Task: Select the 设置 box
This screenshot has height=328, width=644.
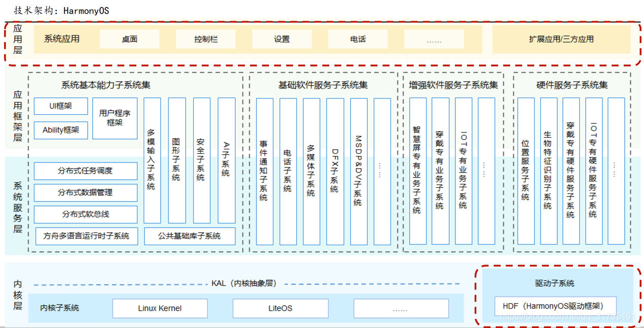Action: point(281,39)
